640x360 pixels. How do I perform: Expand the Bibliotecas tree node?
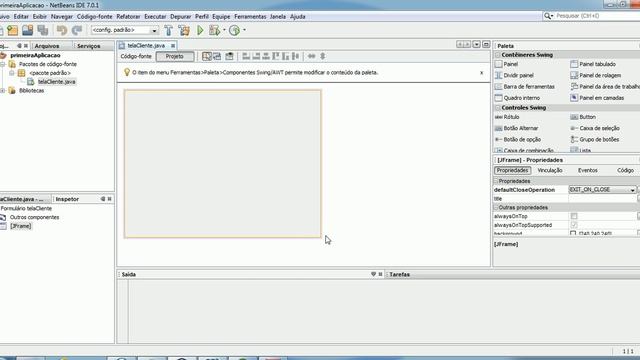(3, 91)
